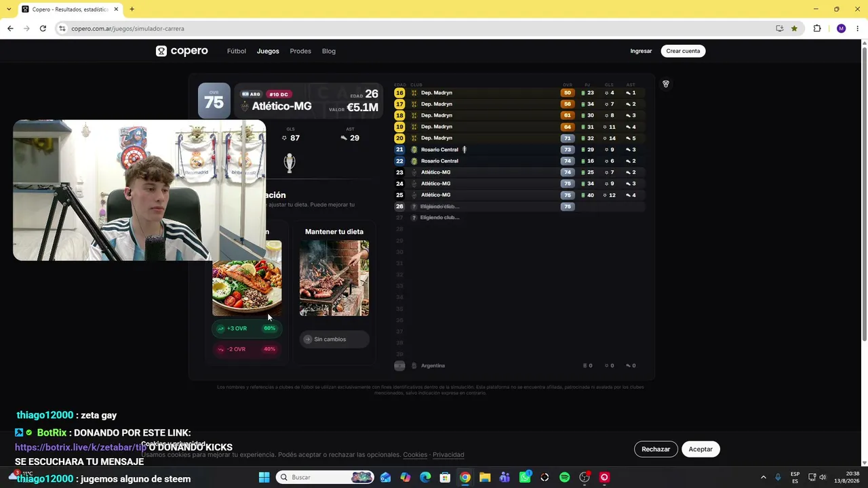Select the age 16 Dep. Madryn row
Viewport: 868px width, 488px height.
(x=518, y=93)
